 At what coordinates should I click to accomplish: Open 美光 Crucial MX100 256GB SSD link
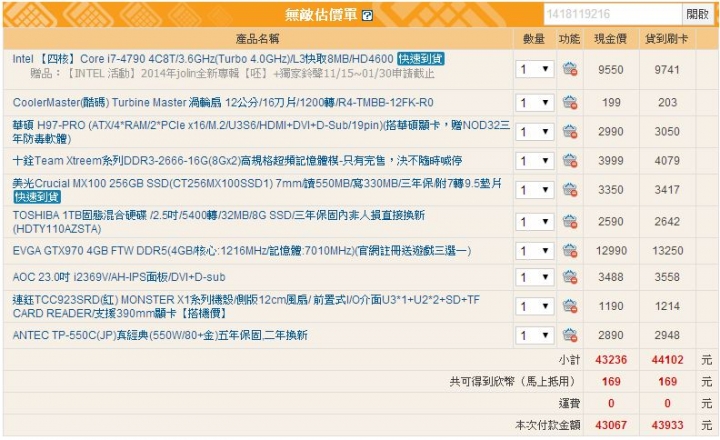[257, 183]
